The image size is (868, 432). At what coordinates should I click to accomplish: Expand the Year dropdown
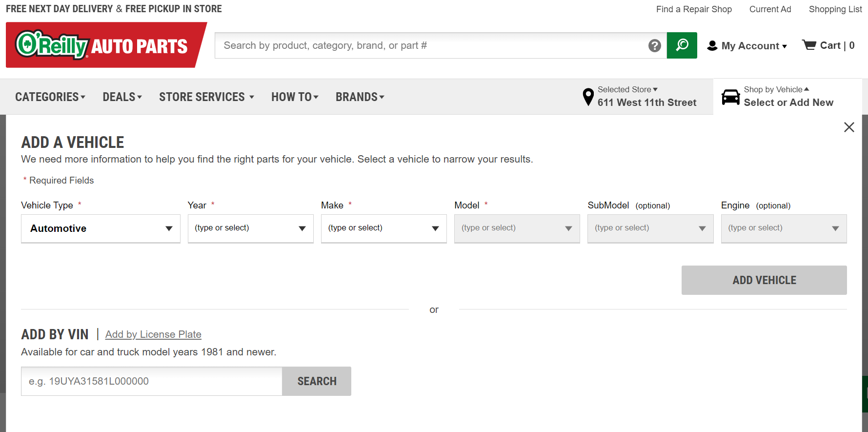point(250,228)
